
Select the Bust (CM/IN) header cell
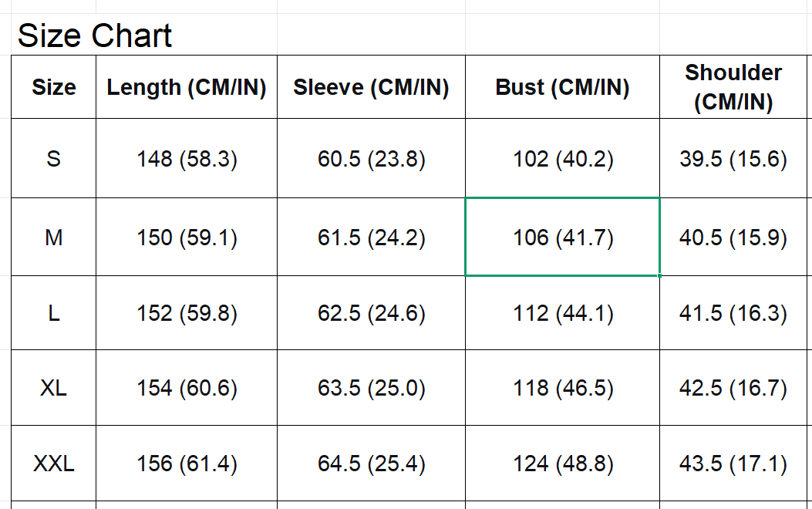(x=562, y=88)
